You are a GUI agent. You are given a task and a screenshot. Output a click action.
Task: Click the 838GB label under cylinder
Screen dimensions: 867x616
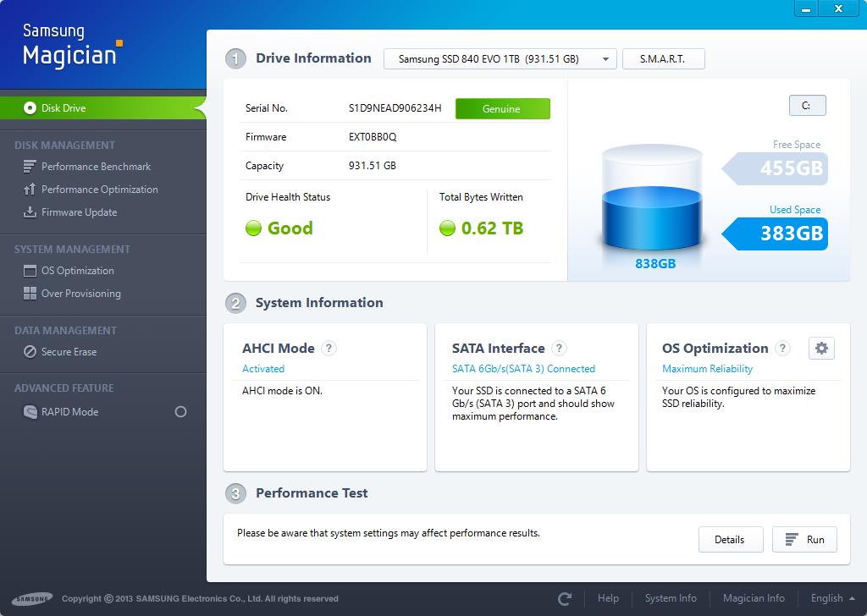(655, 264)
